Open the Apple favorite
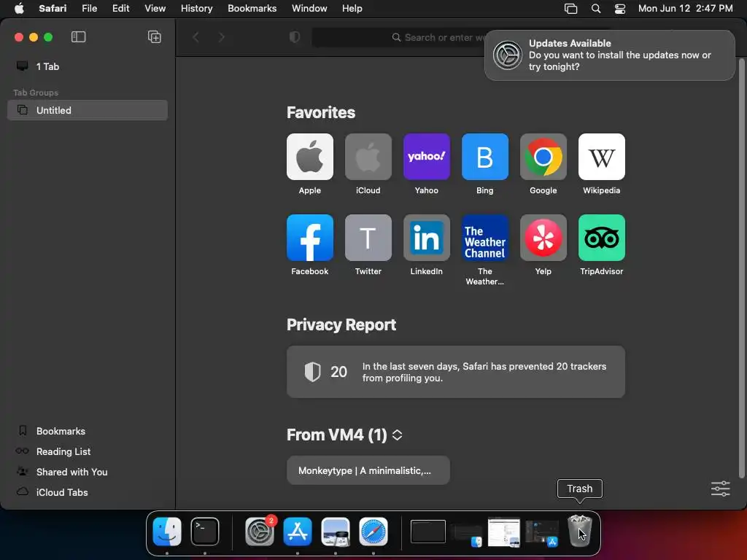The image size is (747, 560). [x=309, y=157]
